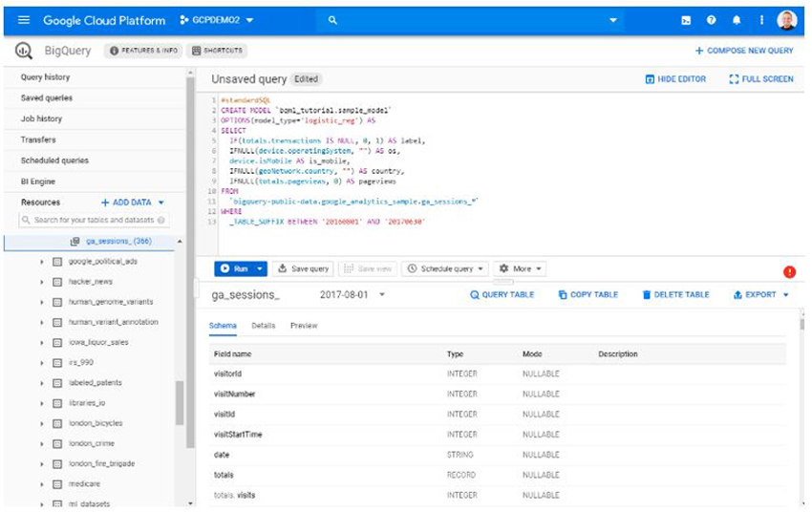Viewport: 812px width, 512px height.
Task: Click Delete Table
Action: point(675,294)
